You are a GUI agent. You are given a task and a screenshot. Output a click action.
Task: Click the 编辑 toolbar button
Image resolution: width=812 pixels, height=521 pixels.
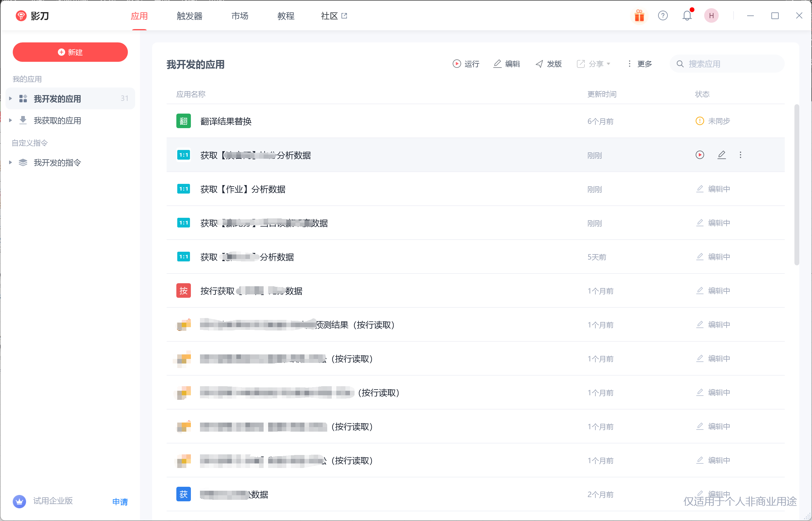coord(507,64)
